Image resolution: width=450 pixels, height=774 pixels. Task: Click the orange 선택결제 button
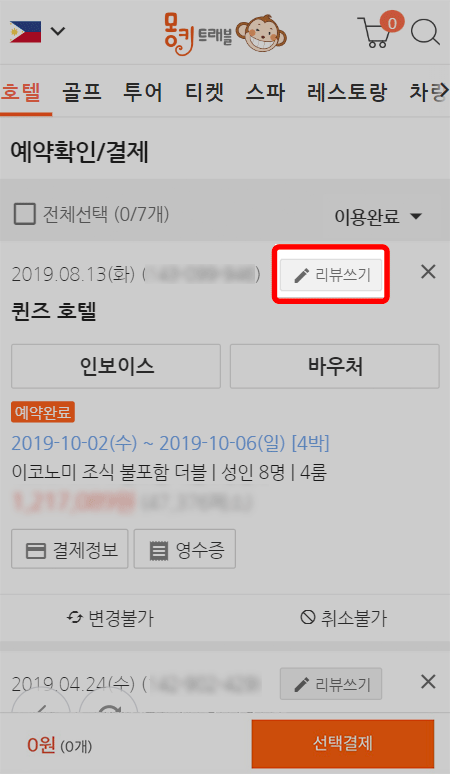[343, 743]
